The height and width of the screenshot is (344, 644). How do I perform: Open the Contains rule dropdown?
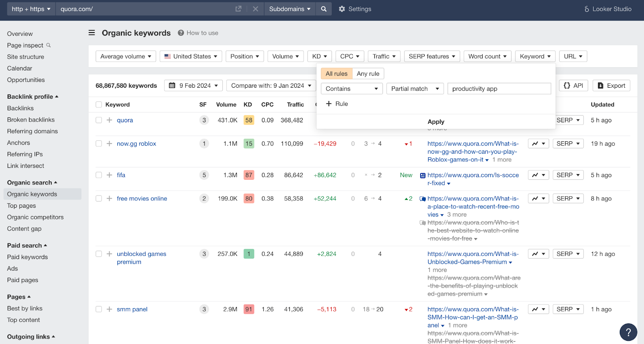(x=352, y=89)
